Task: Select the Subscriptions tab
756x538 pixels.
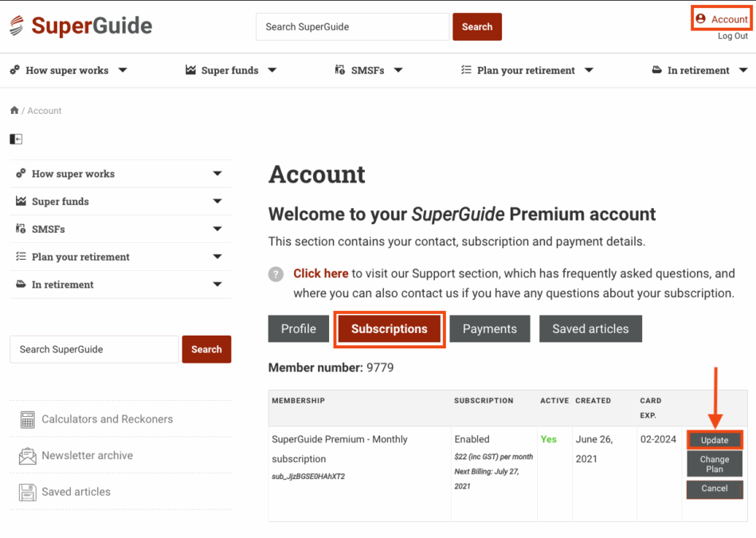Action: [x=389, y=328]
